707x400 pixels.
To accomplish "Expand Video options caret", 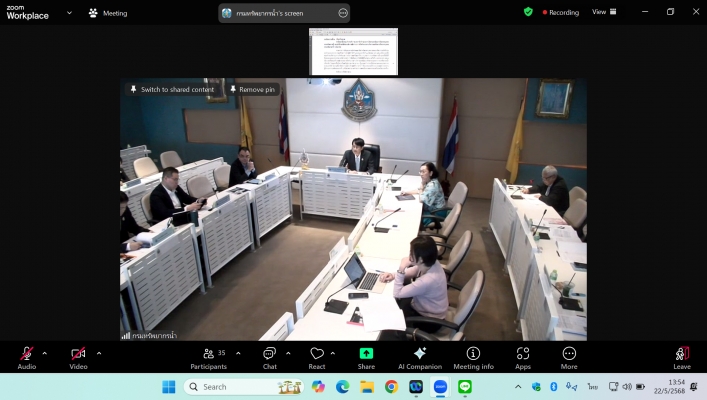I will point(99,354).
